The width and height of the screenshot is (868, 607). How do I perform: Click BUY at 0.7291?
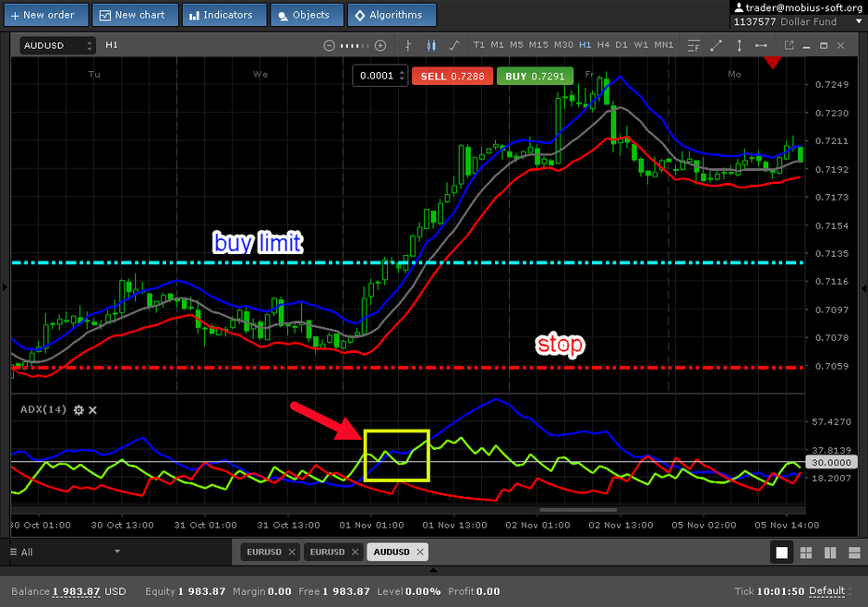tap(535, 77)
